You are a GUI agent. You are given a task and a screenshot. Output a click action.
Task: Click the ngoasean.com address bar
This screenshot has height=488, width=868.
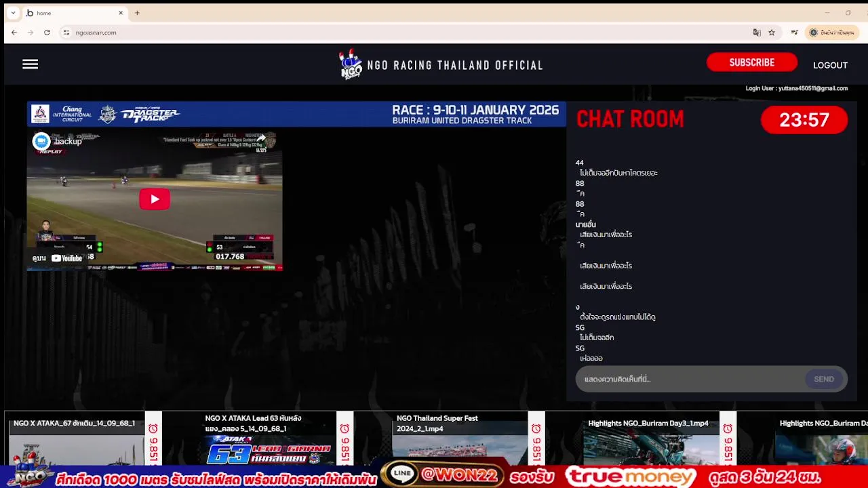pyautogui.click(x=407, y=33)
